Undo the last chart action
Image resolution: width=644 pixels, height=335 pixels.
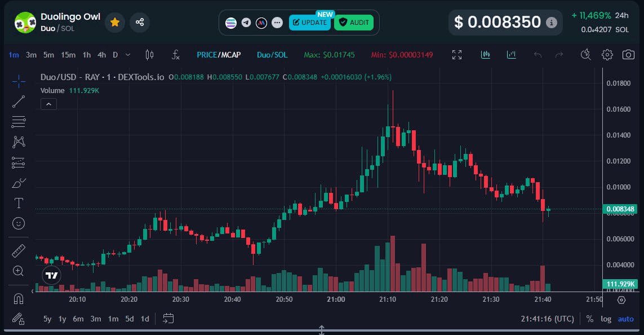pos(538,55)
